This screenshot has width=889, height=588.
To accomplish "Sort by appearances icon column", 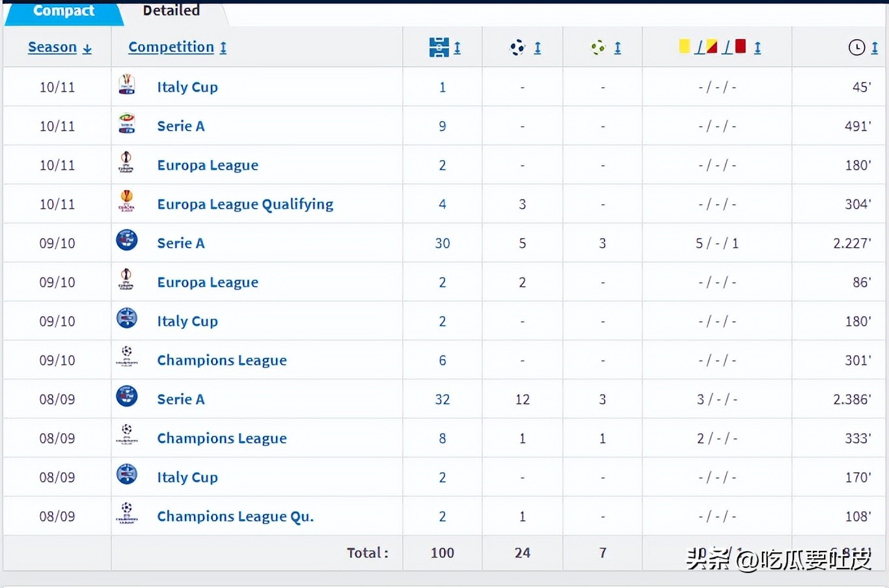I will (444, 47).
